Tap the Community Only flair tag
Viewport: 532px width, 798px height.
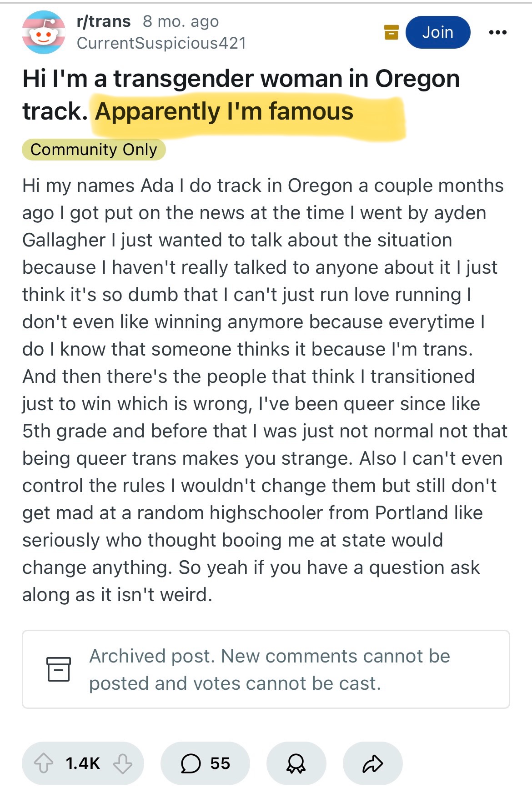pos(94,150)
